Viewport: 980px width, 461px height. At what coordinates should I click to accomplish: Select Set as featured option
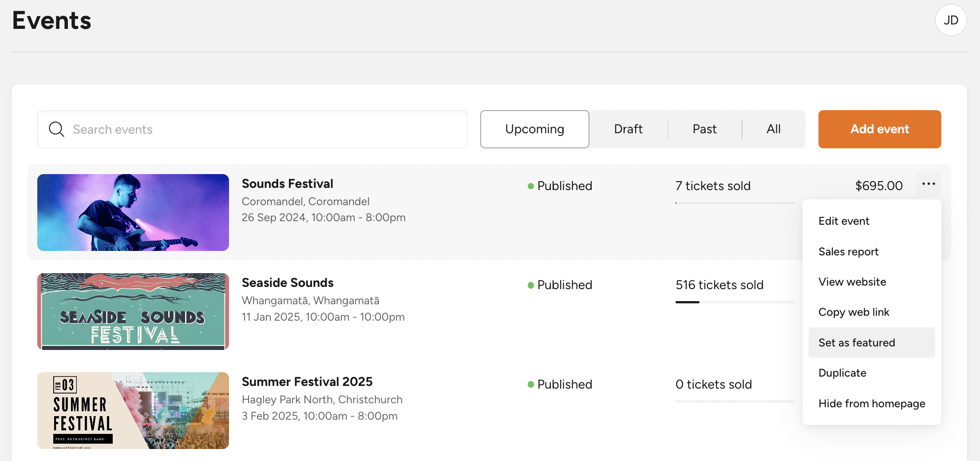[857, 343]
